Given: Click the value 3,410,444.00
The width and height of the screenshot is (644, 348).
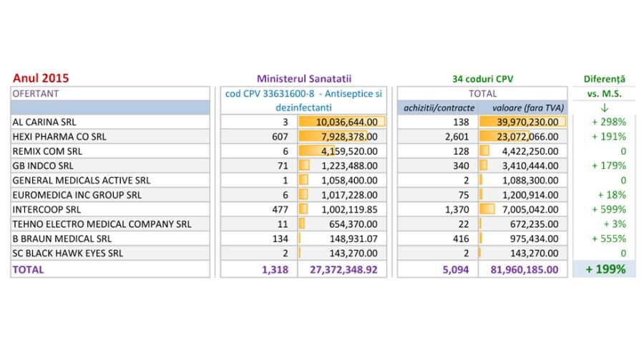Looking at the screenshot, I should coord(530,166).
